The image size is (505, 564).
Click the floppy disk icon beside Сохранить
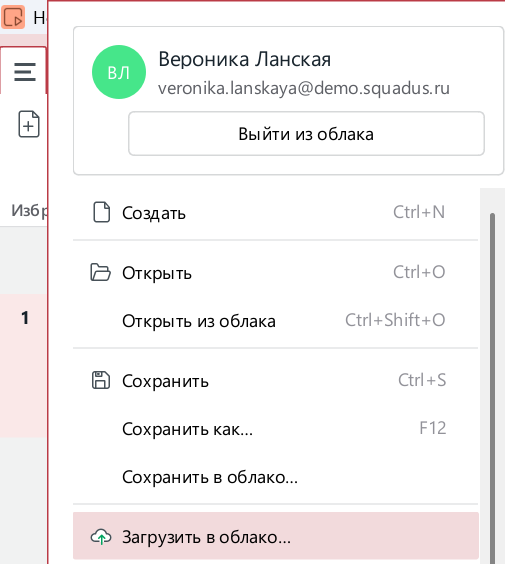click(101, 380)
